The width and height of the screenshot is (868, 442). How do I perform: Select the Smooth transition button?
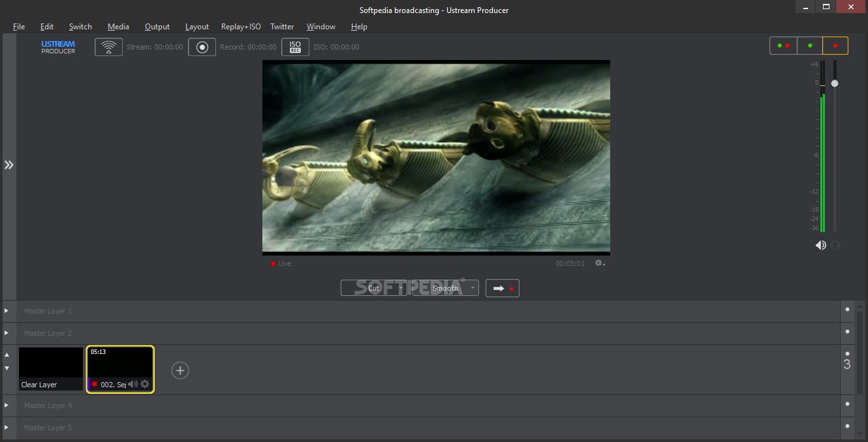[446, 288]
